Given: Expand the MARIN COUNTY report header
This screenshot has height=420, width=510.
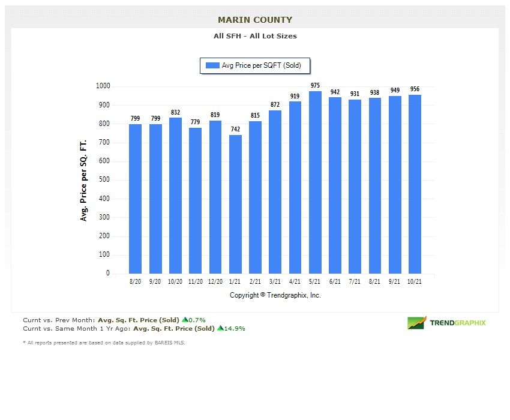Looking at the screenshot, I should (x=255, y=19).
